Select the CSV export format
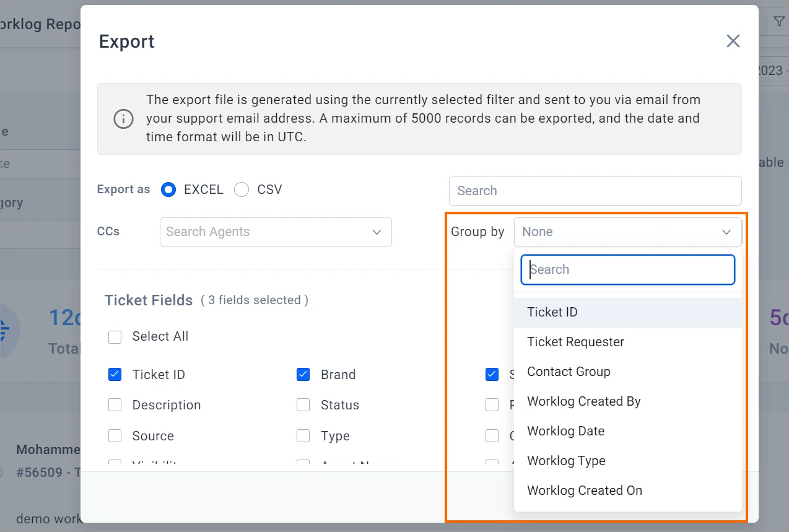The height and width of the screenshot is (532, 789). tap(242, 190)
